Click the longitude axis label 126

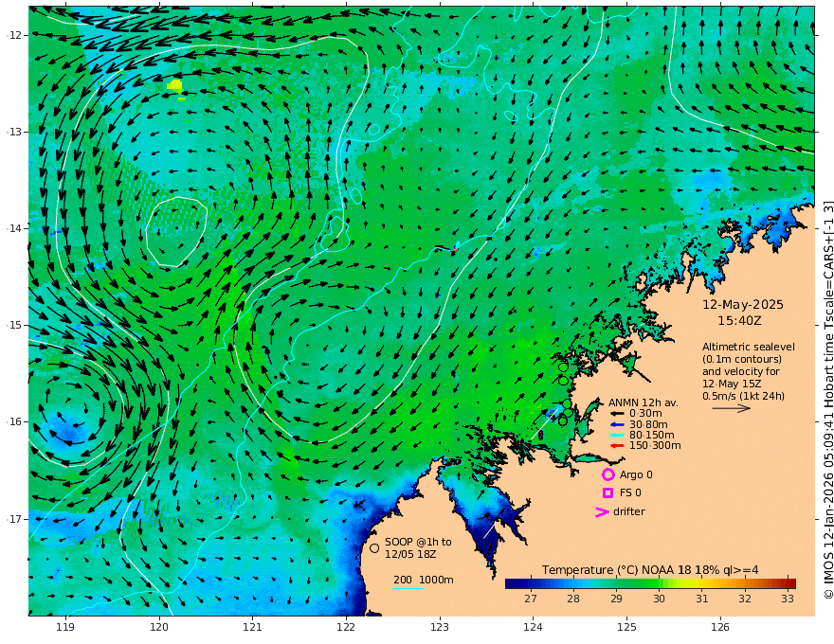coord(720,627)
